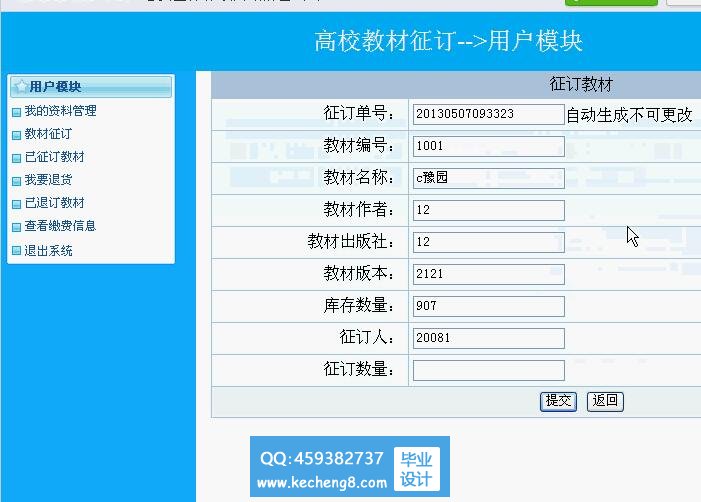Click the 征订人 label

click(x=367, y=337)
